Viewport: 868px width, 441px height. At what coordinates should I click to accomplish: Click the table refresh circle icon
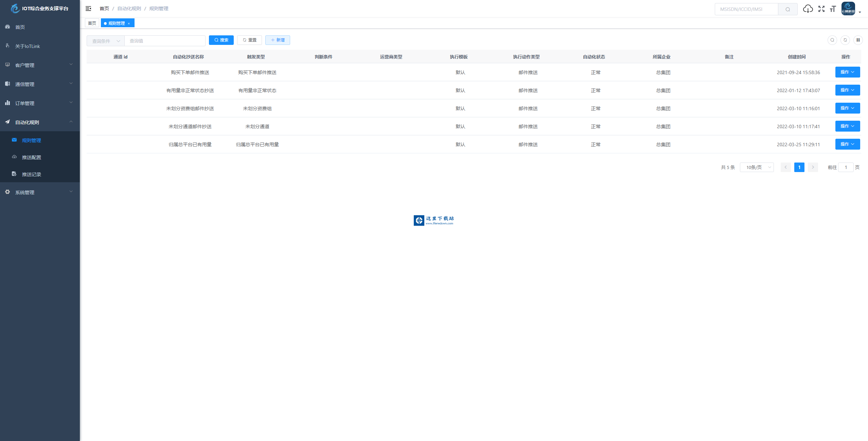coord(845,40)
